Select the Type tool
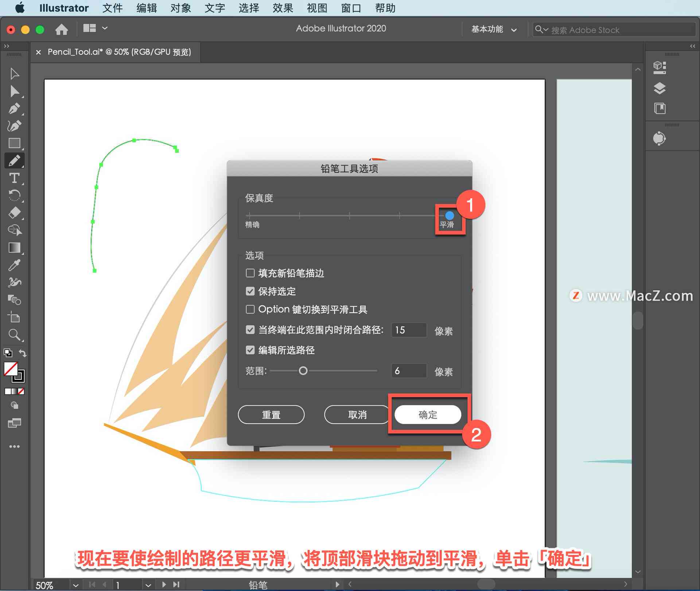The image size is (700, 591). (14, 178)
